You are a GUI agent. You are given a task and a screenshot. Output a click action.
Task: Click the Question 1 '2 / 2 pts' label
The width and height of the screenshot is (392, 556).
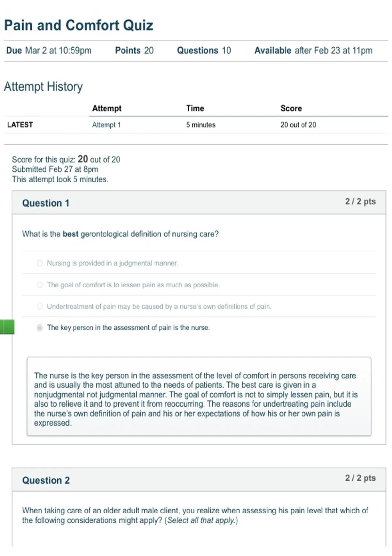tap(360, 201)
